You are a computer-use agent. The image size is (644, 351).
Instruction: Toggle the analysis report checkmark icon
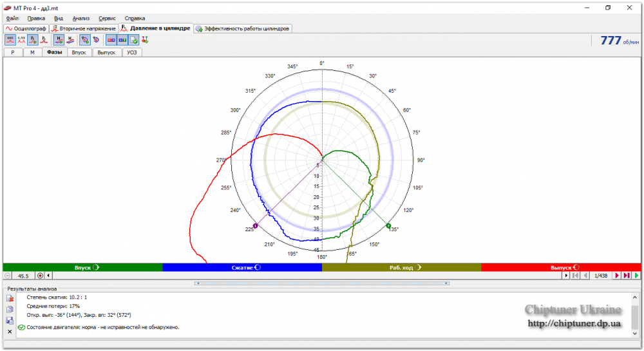[133, 40]
